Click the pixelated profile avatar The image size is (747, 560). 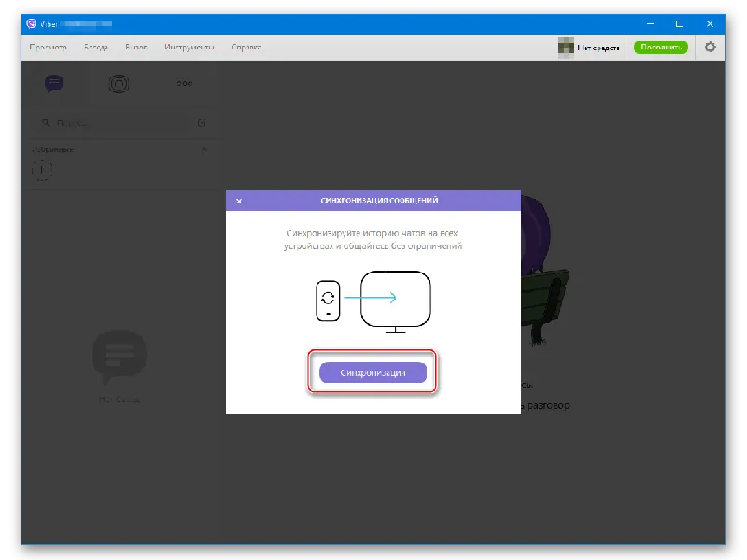click(566, 47)
